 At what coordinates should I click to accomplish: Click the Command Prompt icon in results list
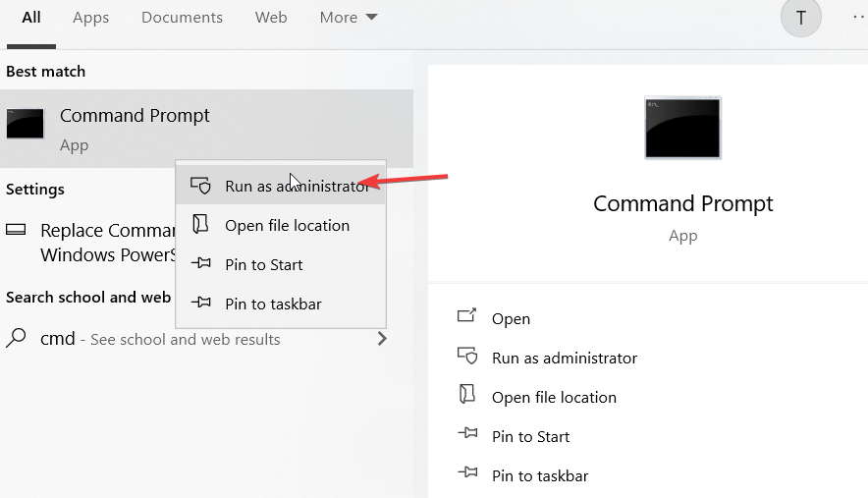[x=25, y=123]
